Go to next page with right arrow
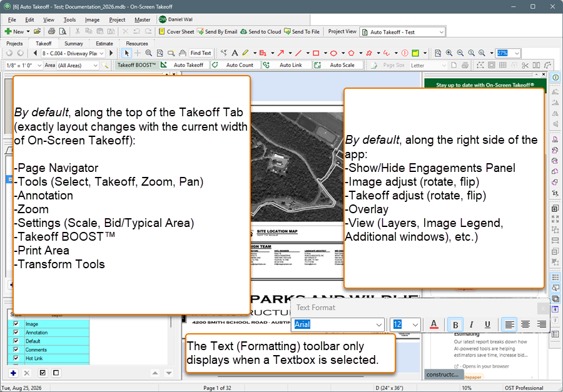 111,53
